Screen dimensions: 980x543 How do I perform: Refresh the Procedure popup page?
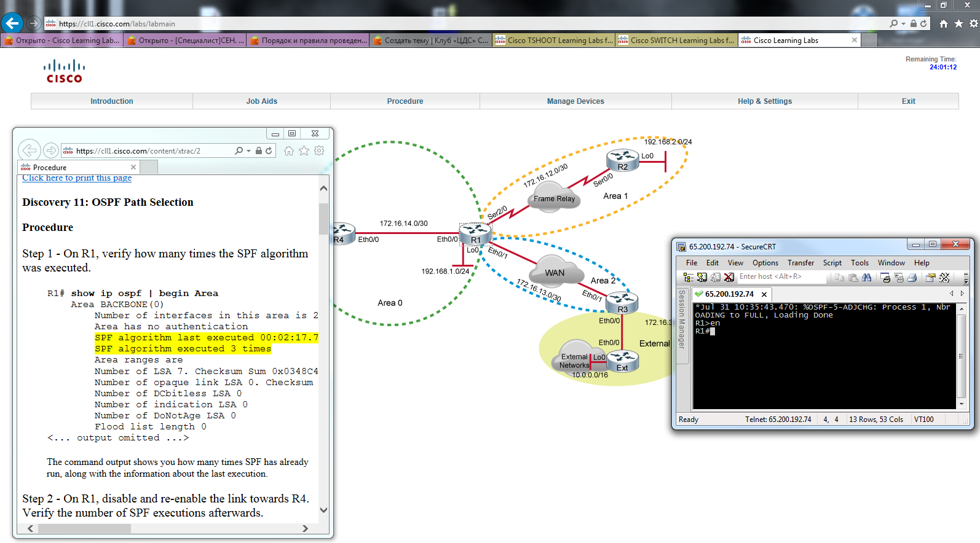pyautogui.click(x=269, y=150)
